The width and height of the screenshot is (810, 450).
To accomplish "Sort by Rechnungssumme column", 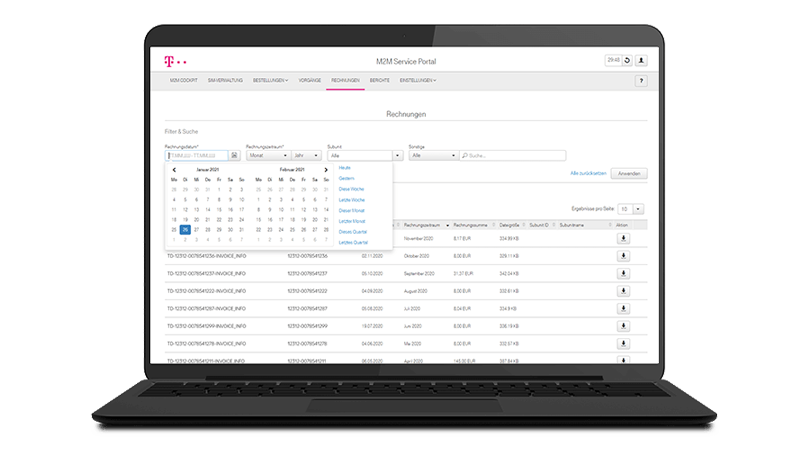I will (x=474, y=225).
